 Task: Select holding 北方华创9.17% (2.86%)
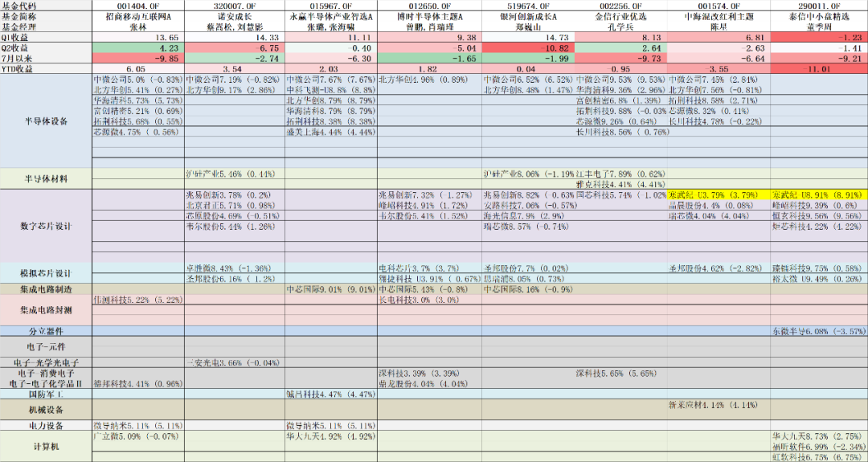point(231,90)
